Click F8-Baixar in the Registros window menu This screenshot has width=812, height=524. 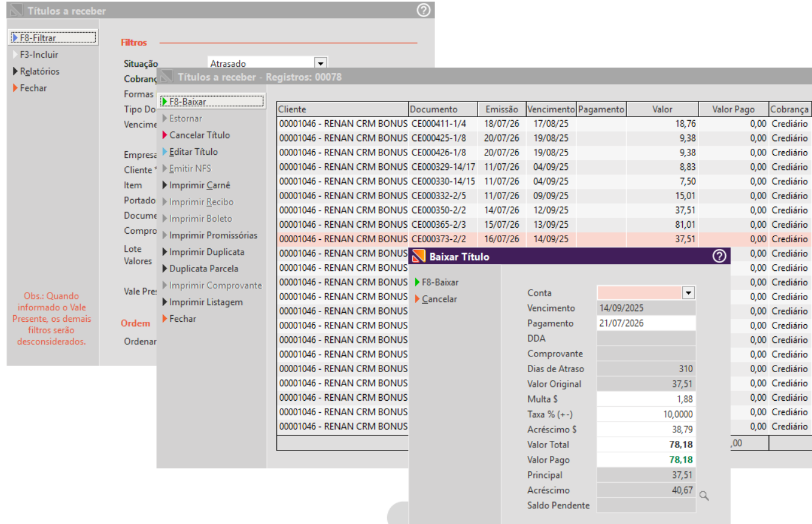212,101
